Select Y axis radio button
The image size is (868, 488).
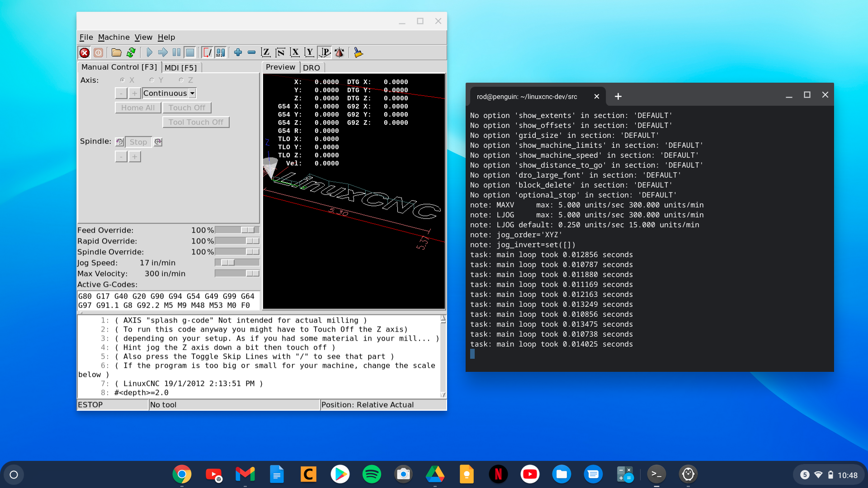pos(151,80)
